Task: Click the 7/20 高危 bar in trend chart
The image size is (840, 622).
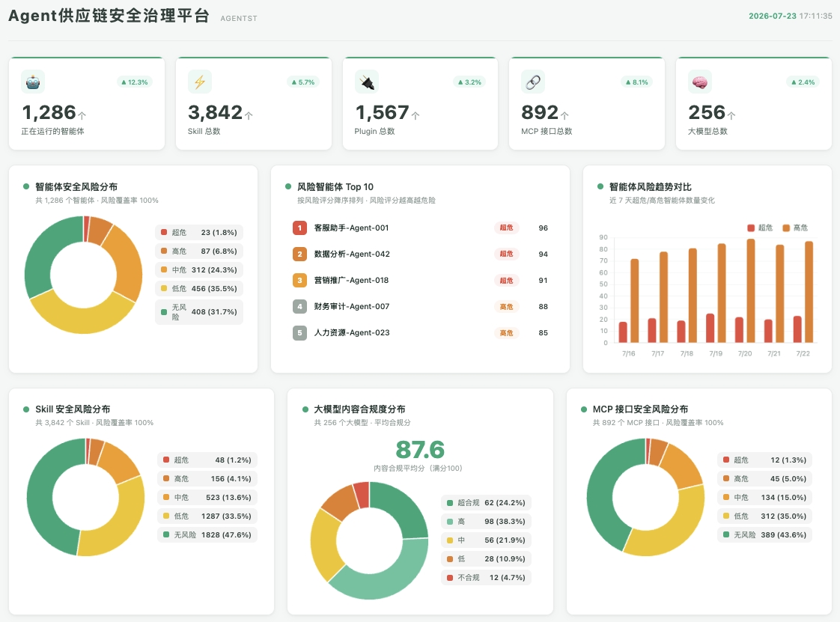Action: [751, 290]
